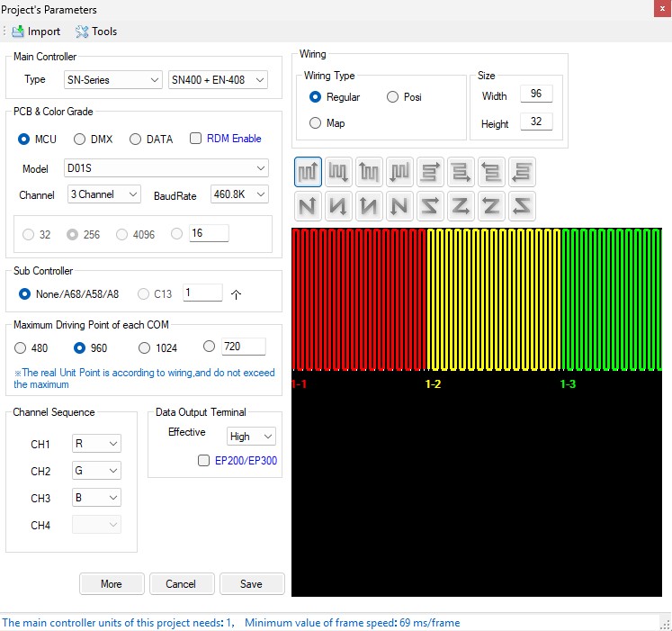672x631 pixels.
Task: Expand the Model D01S dropdown
Action: [x=166, y=168]
